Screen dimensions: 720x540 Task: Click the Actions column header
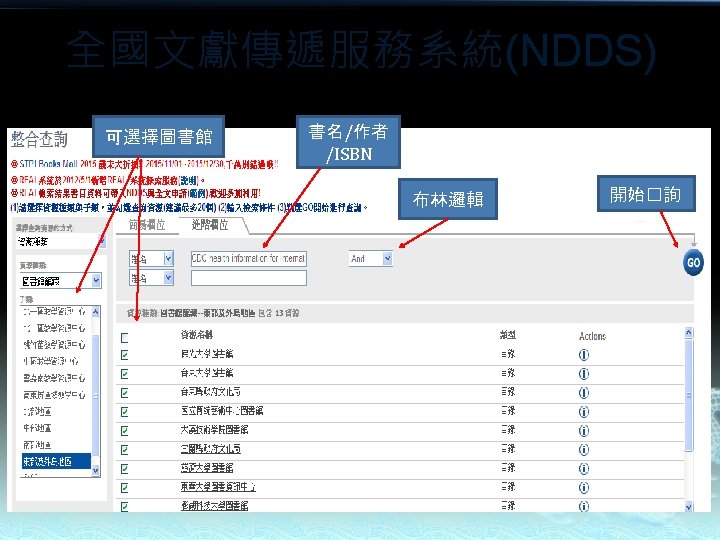592,336
